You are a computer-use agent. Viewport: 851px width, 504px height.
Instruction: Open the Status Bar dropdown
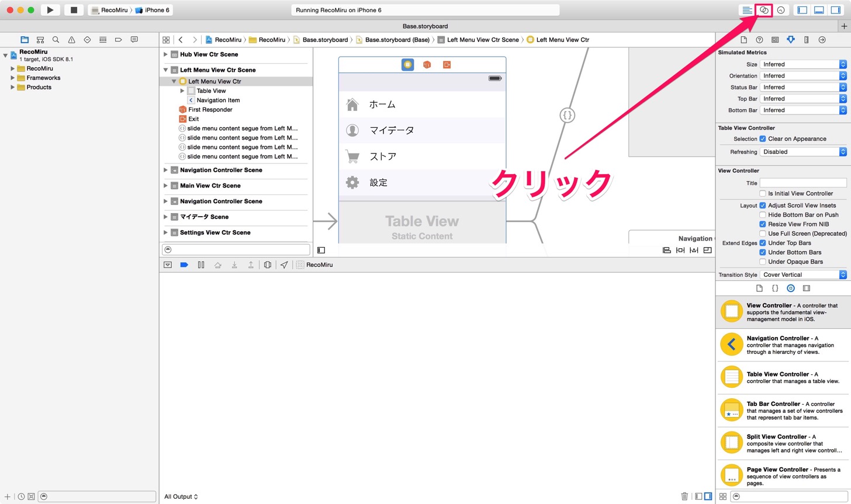tap(803, 87)
